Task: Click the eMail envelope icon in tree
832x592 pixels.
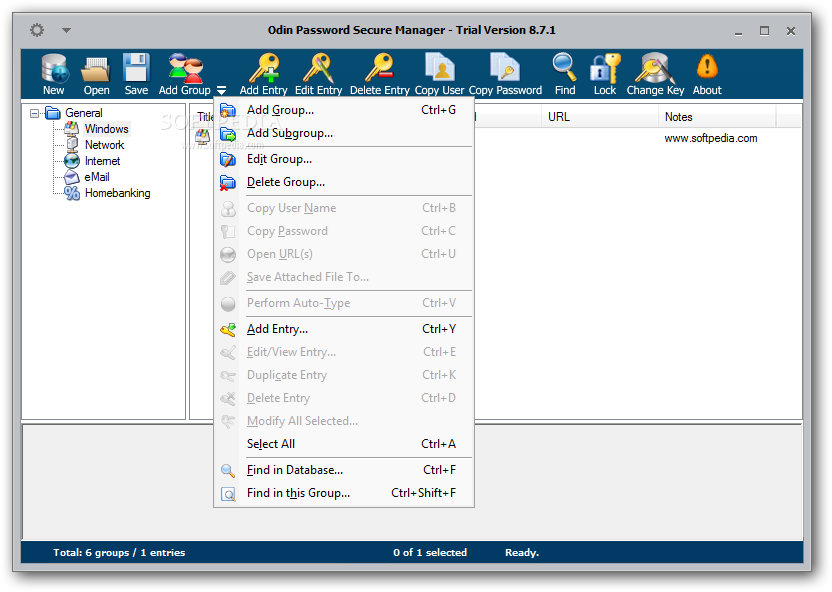Action: click(72, 177)
